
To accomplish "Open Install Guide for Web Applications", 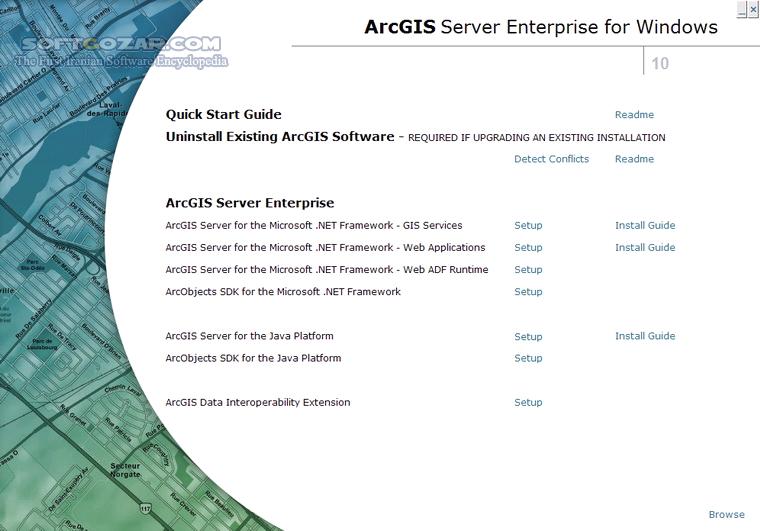I will pyautogui.click(x=645, y=248).
